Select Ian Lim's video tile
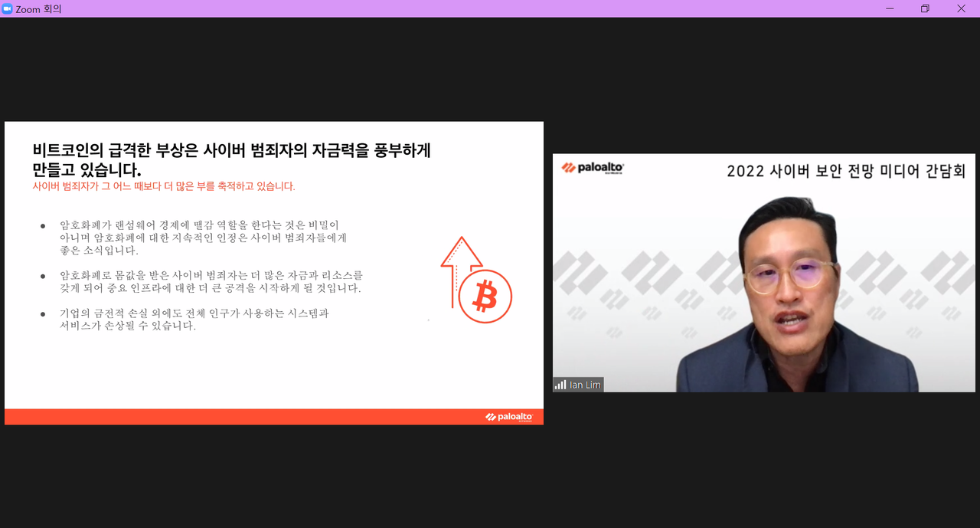Screen dimensions: 980x528 pos(763,272)
